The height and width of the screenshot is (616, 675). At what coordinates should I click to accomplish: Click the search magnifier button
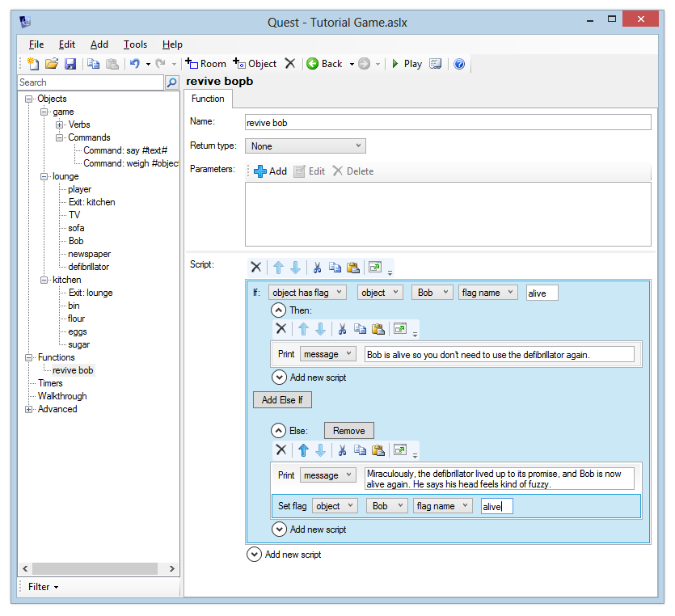(171, 82)
